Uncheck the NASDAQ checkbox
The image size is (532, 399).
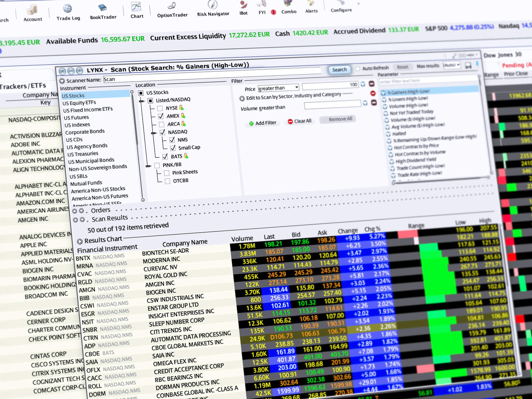[x=162, y=132]
